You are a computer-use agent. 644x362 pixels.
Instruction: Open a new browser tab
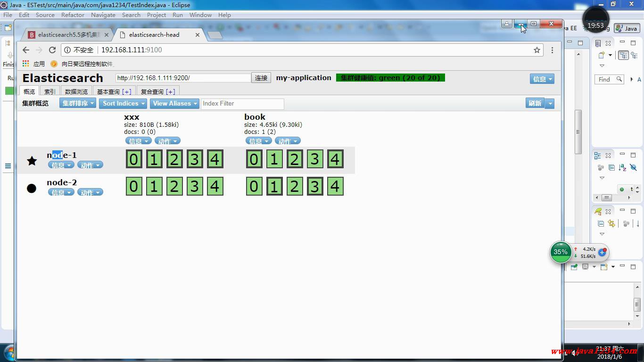click(x=215, y=35)
